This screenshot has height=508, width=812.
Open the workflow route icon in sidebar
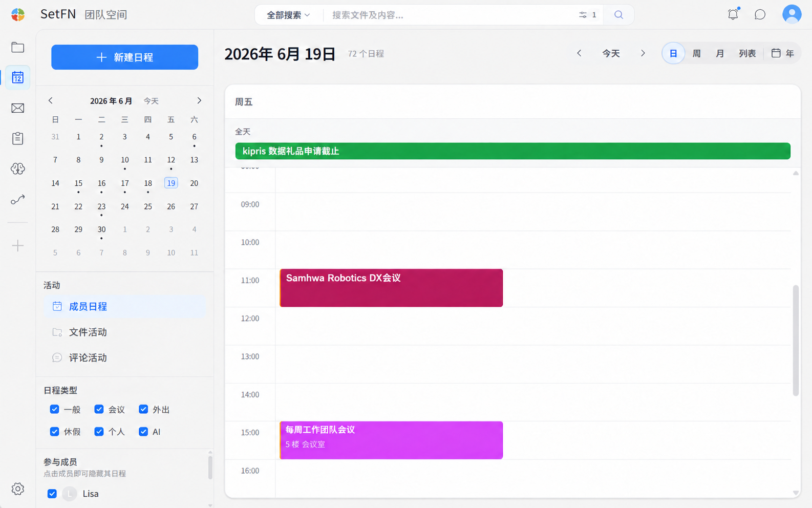18,199
